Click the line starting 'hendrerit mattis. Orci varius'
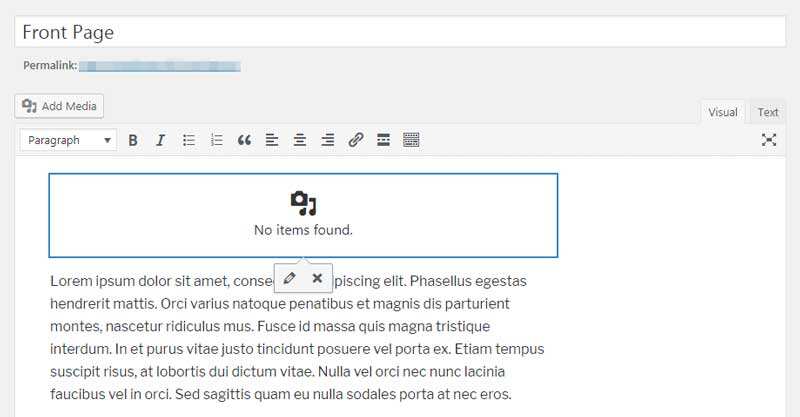The height and width of the screenshot is (417, 800). click(280, 304)
